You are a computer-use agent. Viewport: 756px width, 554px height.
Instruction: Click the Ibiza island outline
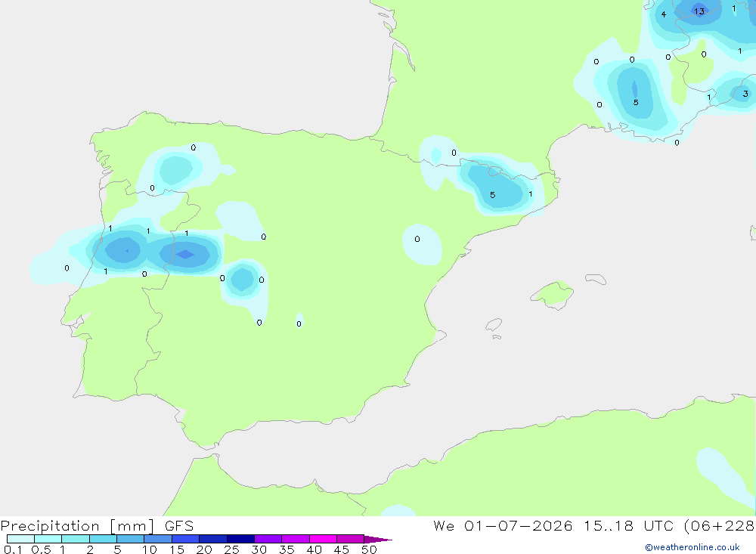tap(494, 324)
